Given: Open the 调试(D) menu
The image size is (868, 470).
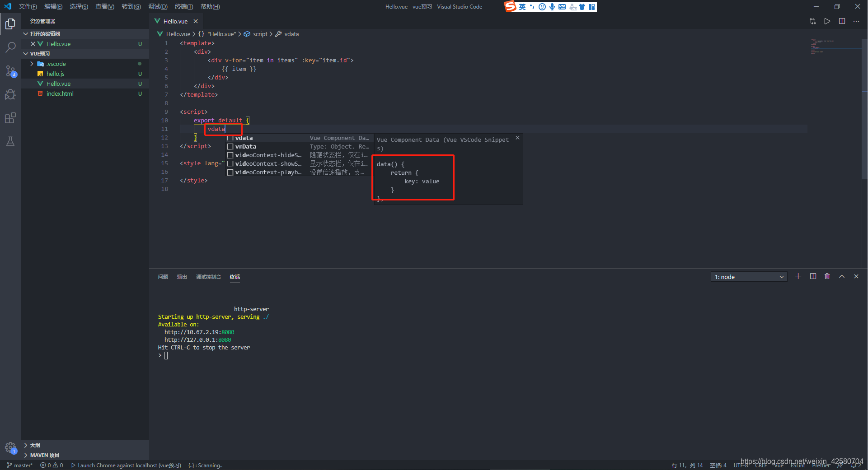Looking at the screenshot, I should click(x=158, y=6).
